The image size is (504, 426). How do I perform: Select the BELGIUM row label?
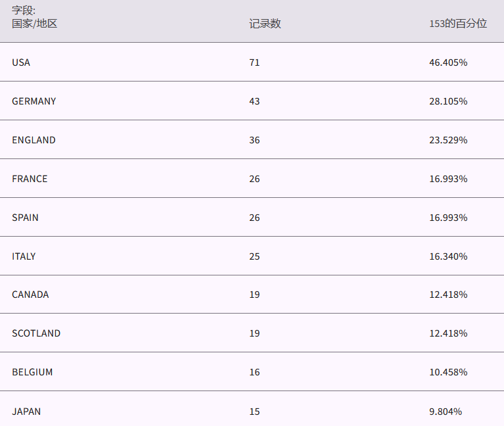click(x=32, y=372)
